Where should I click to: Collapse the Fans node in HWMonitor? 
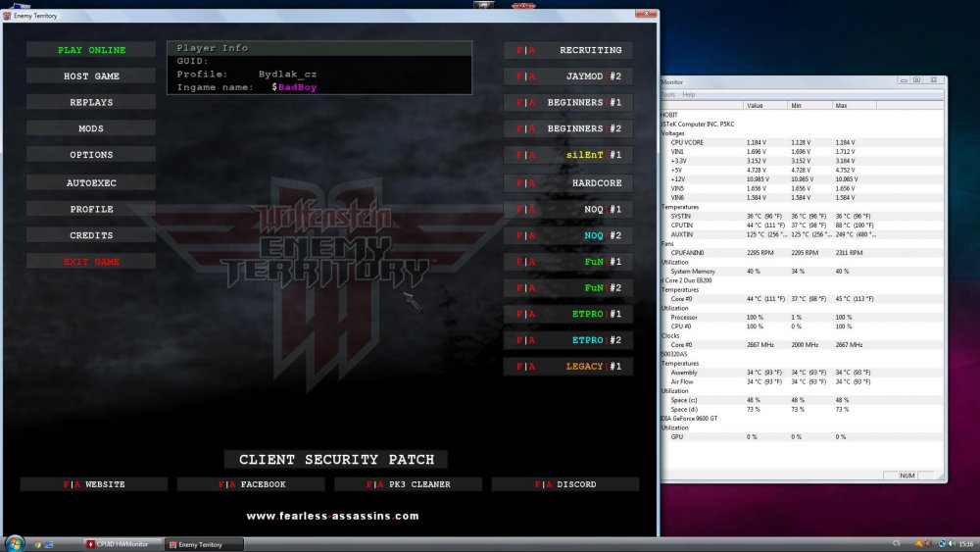[x=667, y=244]
